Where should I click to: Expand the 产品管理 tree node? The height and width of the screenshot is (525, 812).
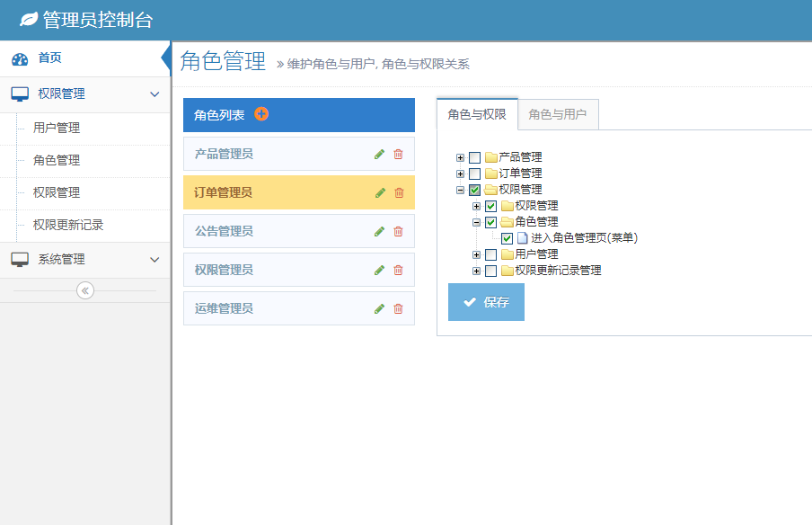click(460, 157)
